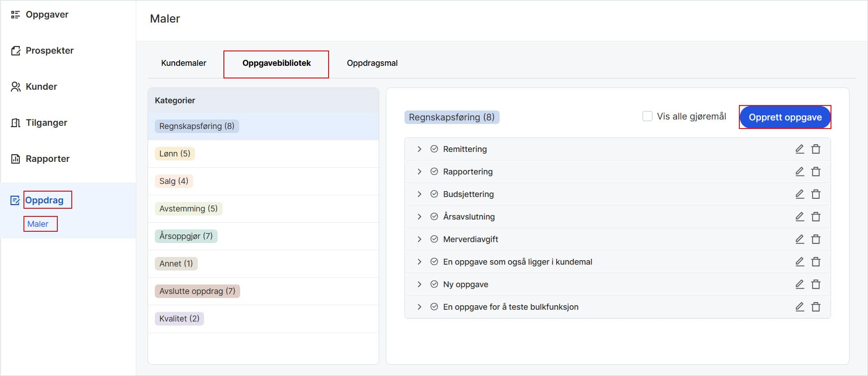Edit the Budsjettering task with pencil icon
This screenshot has height=376, width=868.
(799, 194)
